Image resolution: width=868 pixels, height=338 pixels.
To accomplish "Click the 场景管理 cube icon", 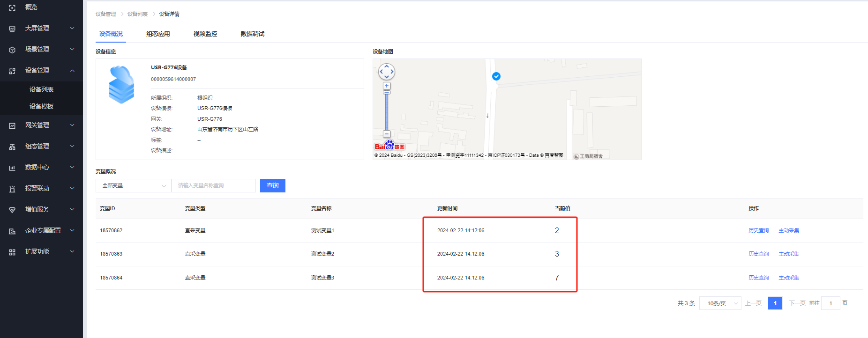I will pyautogui.click(x=12, y=50).
